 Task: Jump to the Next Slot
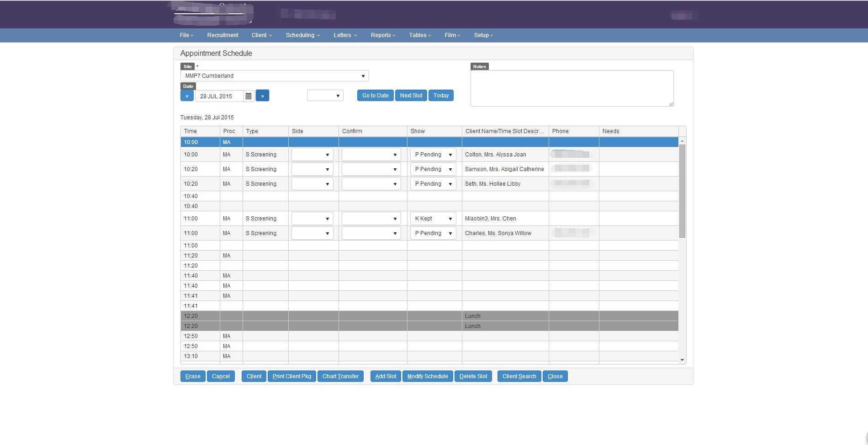click(x=411, y=96)
